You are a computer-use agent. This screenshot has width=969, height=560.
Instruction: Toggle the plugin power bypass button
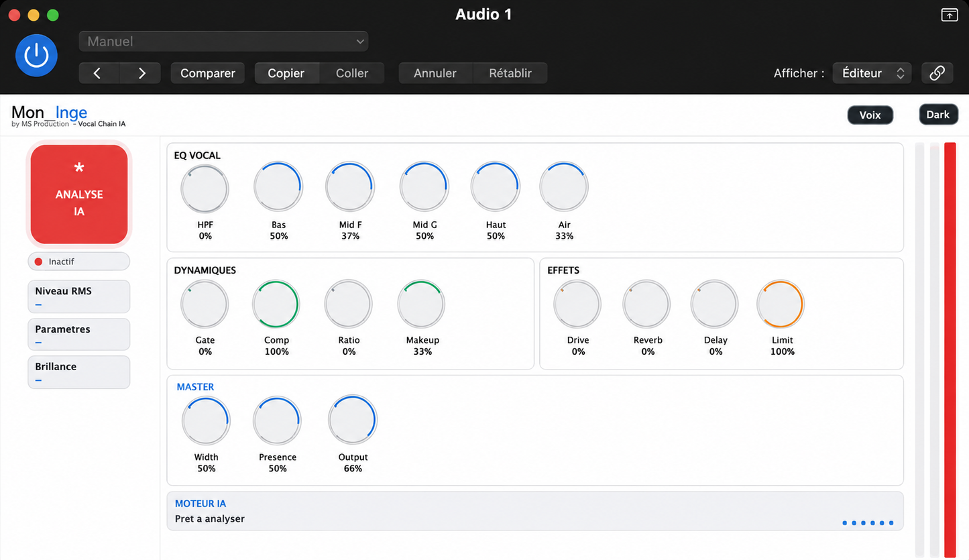click(x=36, y=55)
